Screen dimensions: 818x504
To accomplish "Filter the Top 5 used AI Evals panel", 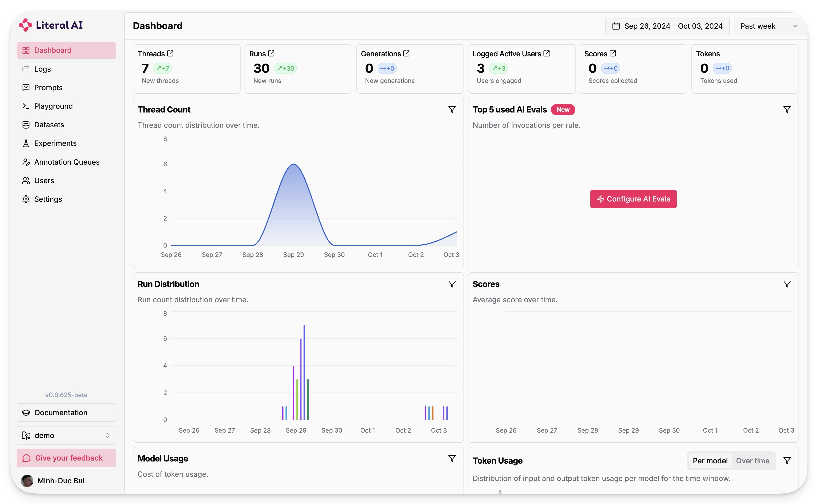I will pyautogui.click(x=787, y=110).
